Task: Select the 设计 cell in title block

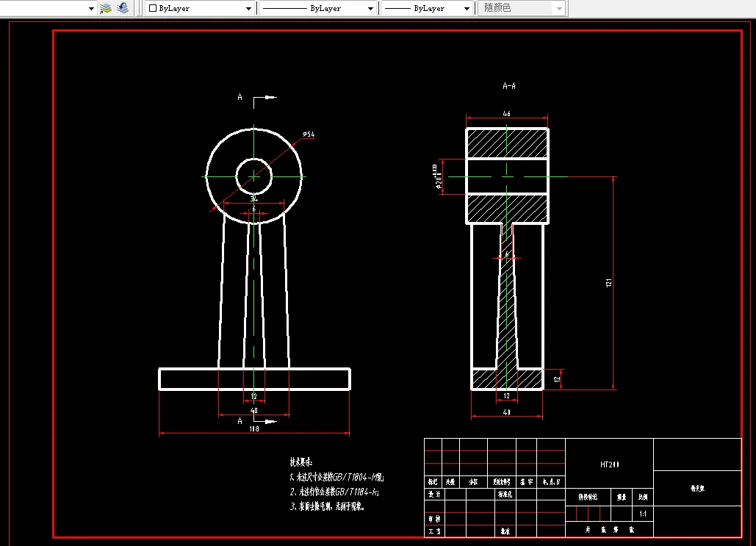Action: pos(434,495)
